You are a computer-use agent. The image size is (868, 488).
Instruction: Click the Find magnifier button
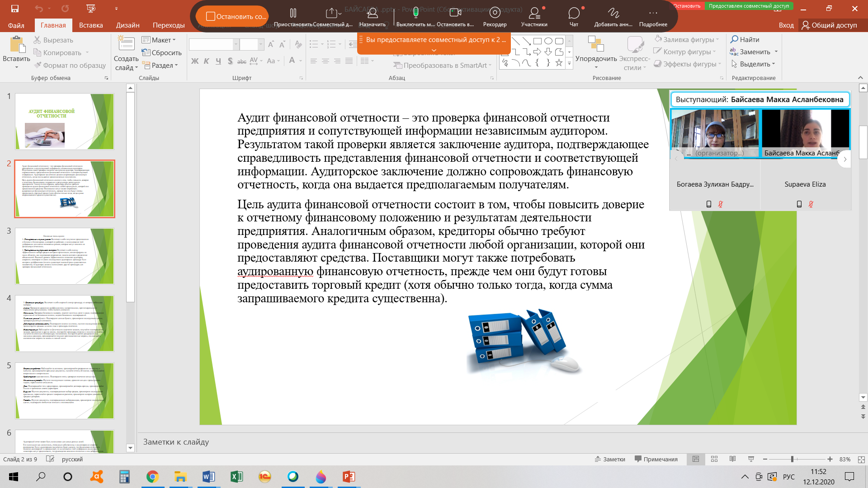click(x=745, y=39)
